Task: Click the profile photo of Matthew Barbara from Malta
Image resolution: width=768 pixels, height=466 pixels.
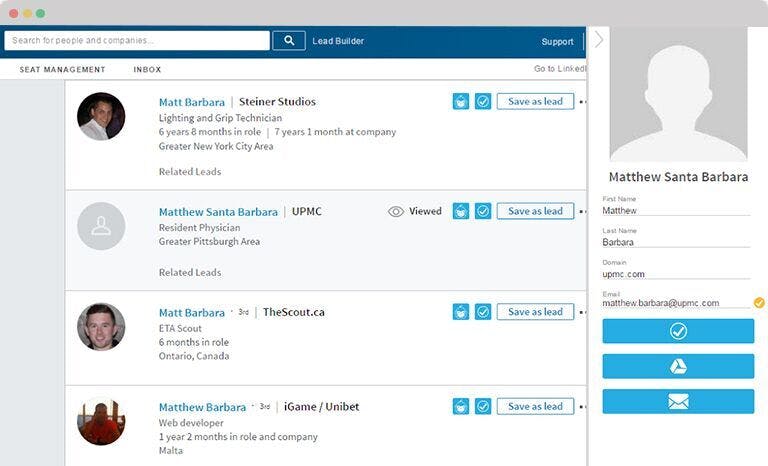Action: pyautogui.click(x=101, y=421)
